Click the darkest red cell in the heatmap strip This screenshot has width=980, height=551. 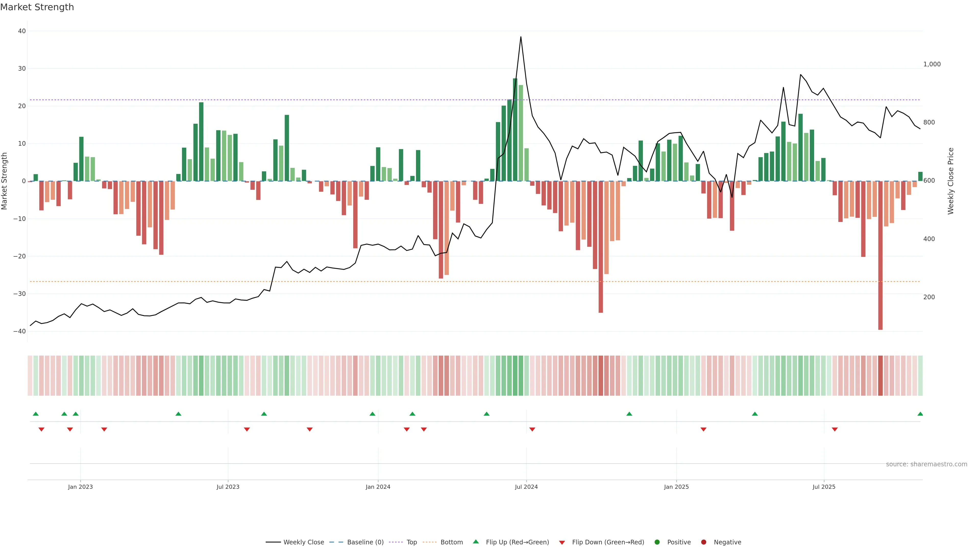click(880, 376)
